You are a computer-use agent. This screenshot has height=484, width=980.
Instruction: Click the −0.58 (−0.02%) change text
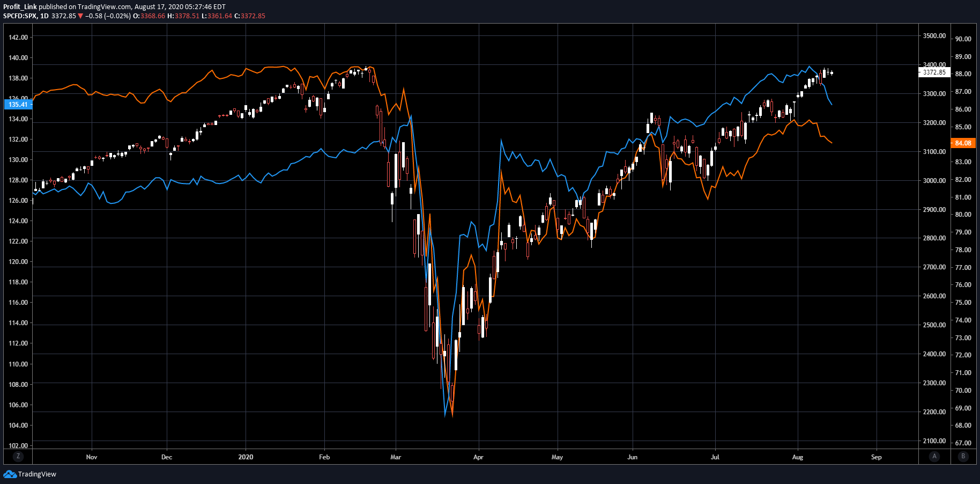point(108,16)
